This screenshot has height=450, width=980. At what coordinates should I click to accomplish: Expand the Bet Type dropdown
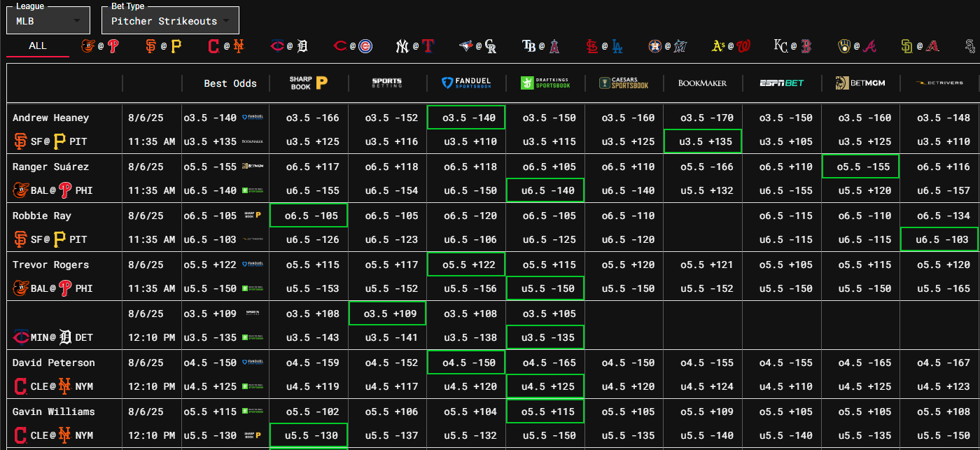pos(170,21)
